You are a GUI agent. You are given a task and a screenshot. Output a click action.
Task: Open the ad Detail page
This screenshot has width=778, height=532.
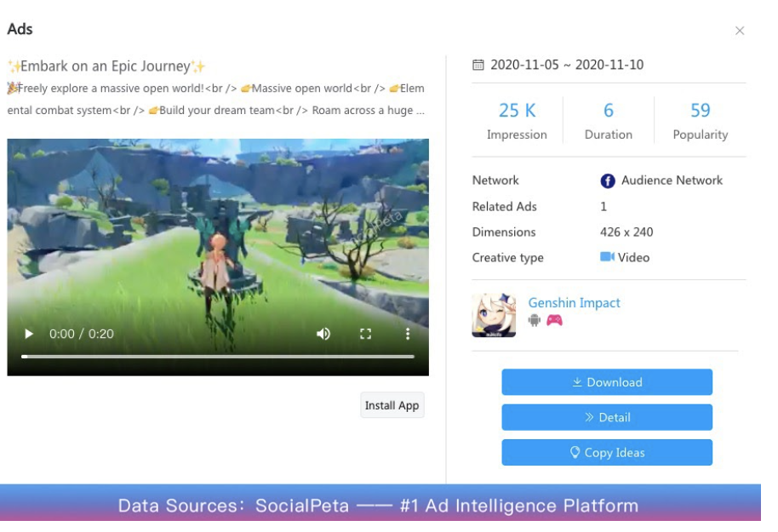(607, 417)
